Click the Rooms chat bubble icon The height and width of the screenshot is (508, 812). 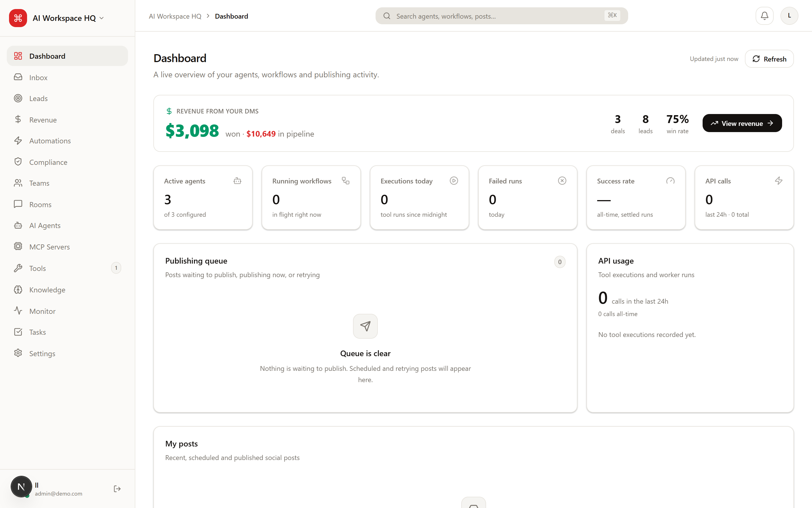click(18, 204)
